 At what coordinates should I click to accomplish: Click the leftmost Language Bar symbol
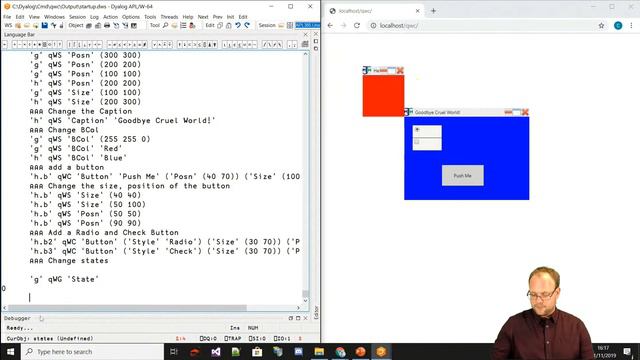coord(5,44)
